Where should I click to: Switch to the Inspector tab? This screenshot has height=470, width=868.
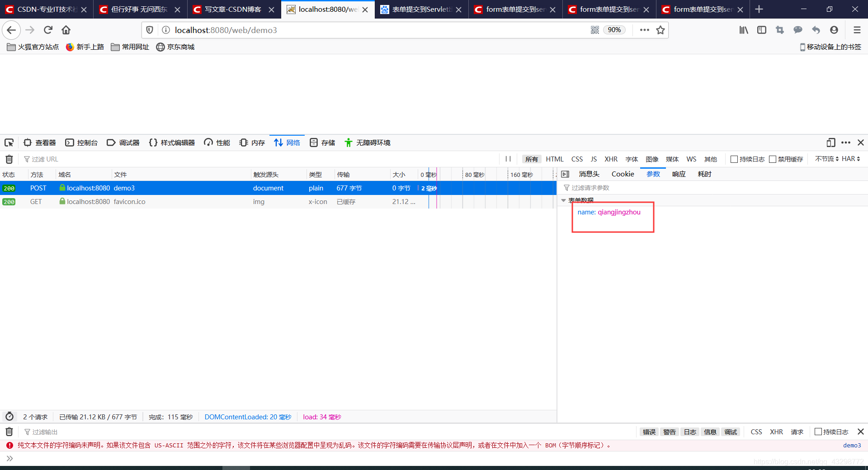pyautogui.click(x=40, y=142)
